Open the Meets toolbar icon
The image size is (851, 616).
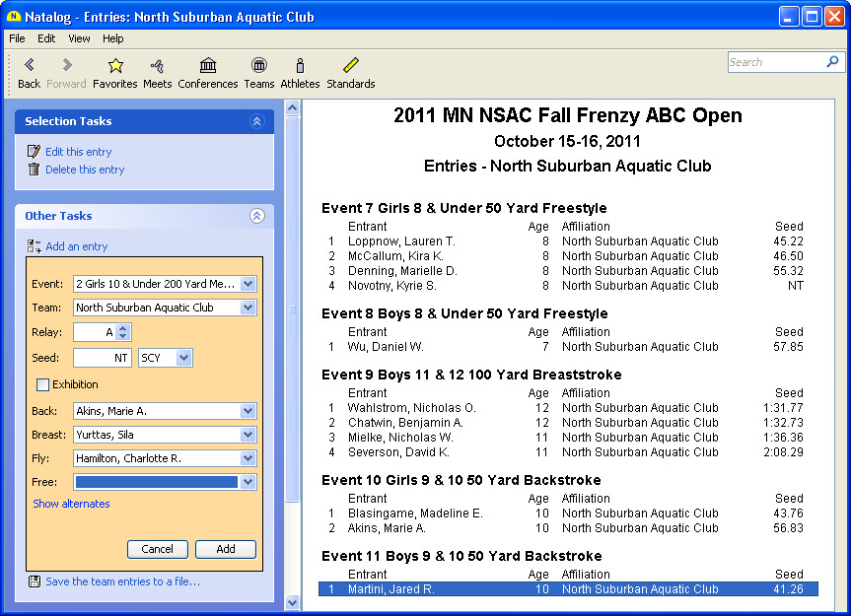coord(157,66)
